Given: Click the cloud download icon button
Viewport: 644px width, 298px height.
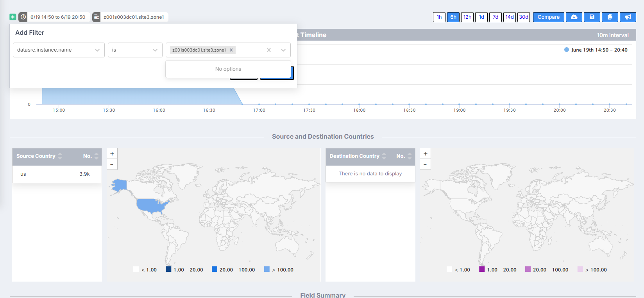Looking at the screenshot, I should 574,17.
